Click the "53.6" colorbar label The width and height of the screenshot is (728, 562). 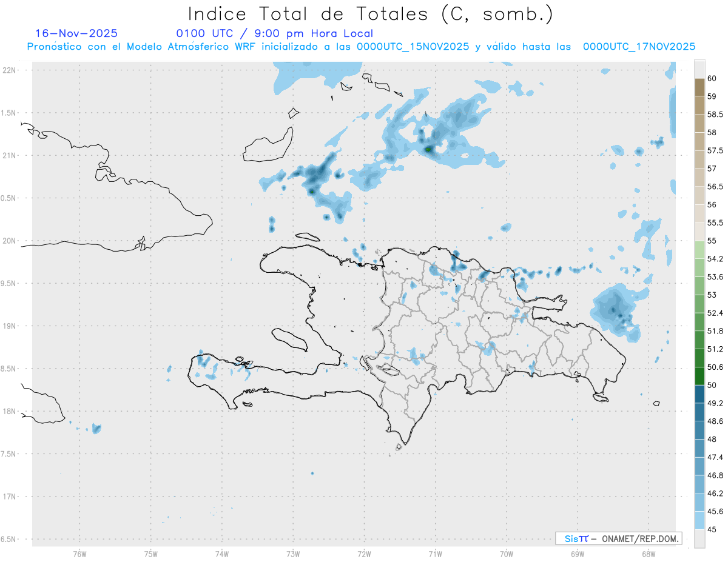pos(715,276)
